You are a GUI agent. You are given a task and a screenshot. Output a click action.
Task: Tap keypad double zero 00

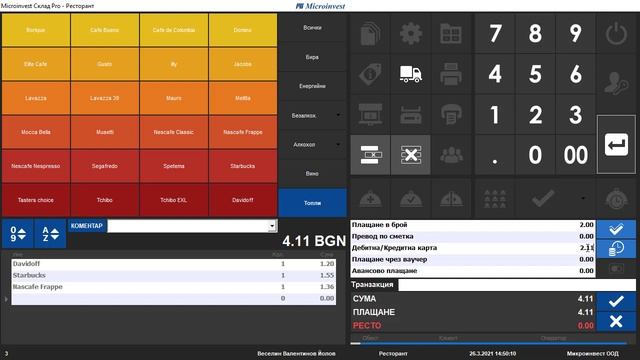coord(575,155)
